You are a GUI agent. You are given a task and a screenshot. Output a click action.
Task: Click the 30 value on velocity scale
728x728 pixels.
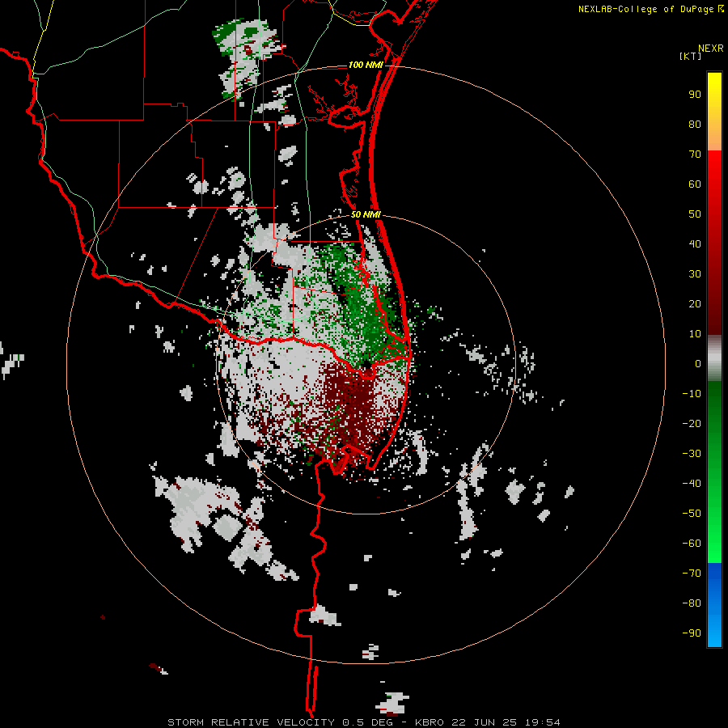tap(695, 274)
